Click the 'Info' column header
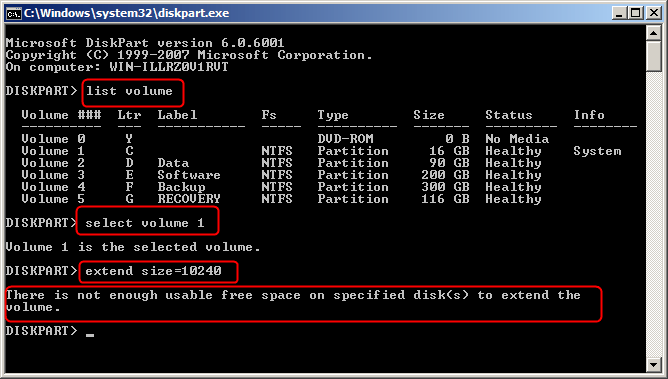The height and width of the screenshot is (379, 668). point(589,115)
